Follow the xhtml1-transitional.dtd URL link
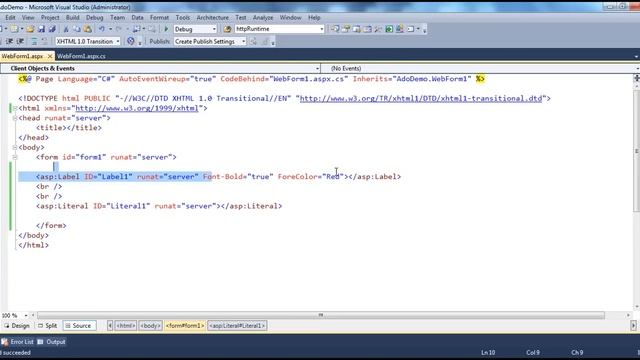The width and height of the screenshot is (640, 360). pos(421,98)
